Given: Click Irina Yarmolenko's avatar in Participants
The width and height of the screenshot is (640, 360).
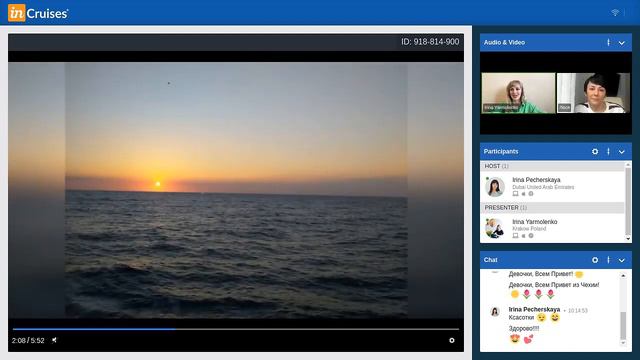Looking at the screenshot, I should click(x=495, y=228).
